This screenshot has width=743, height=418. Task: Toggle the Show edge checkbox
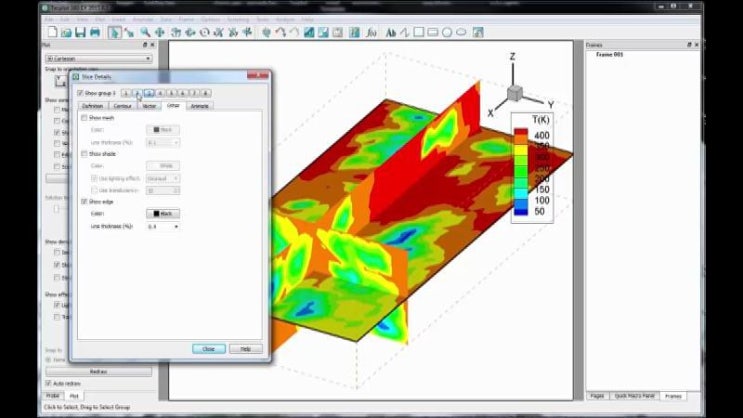pos(83,201)
